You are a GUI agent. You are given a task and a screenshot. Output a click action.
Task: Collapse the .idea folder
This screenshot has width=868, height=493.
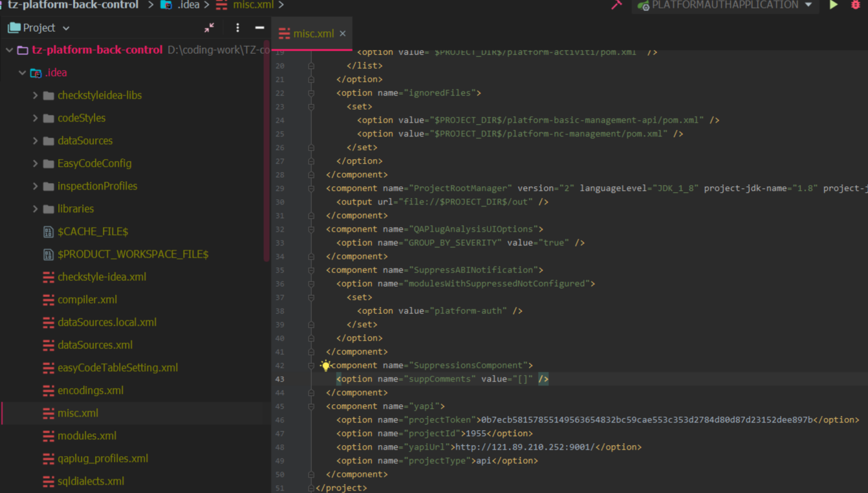(22, 72)
